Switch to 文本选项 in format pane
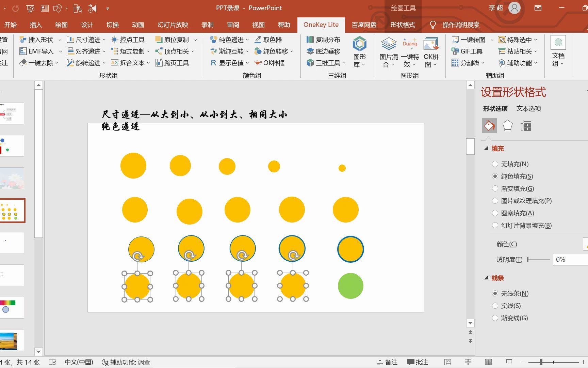588x368 pixels. pyautogui.click(x=528, y=108)
